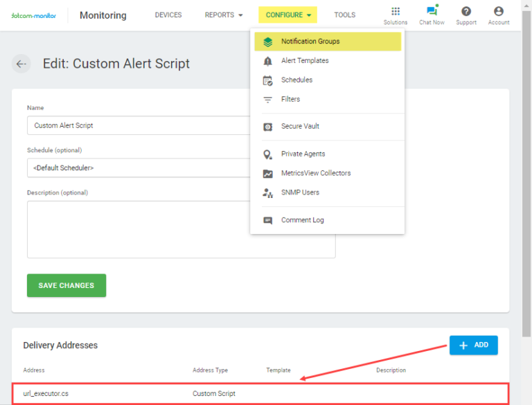
Task: Click the blue Add button
Action: tap(473, 345)
